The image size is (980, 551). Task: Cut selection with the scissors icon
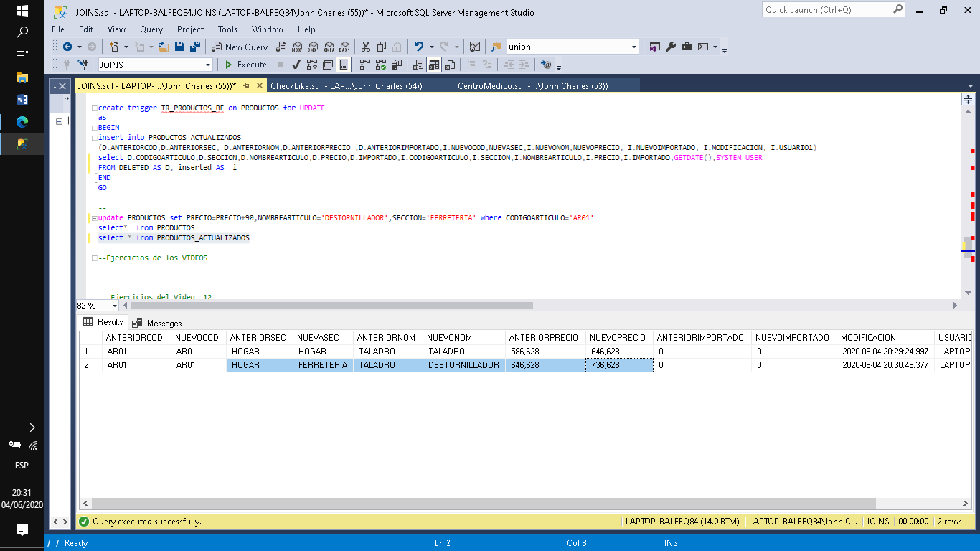point(366,47)
